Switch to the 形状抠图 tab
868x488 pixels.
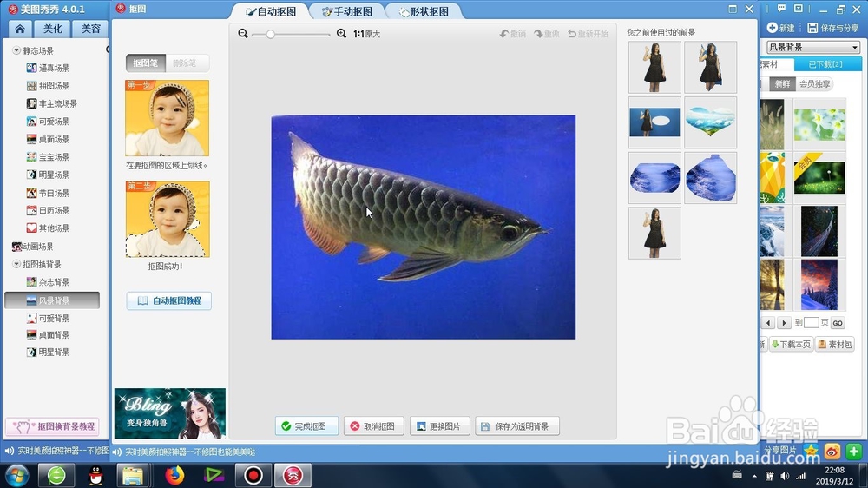tap(424, 11)
